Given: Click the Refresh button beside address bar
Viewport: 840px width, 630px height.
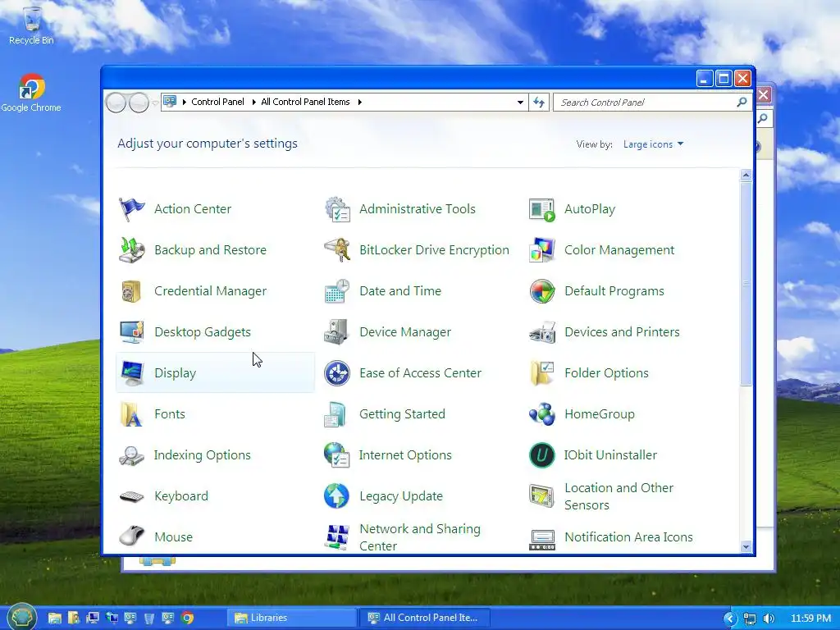Looking at the screenshot, I should 539,102.
